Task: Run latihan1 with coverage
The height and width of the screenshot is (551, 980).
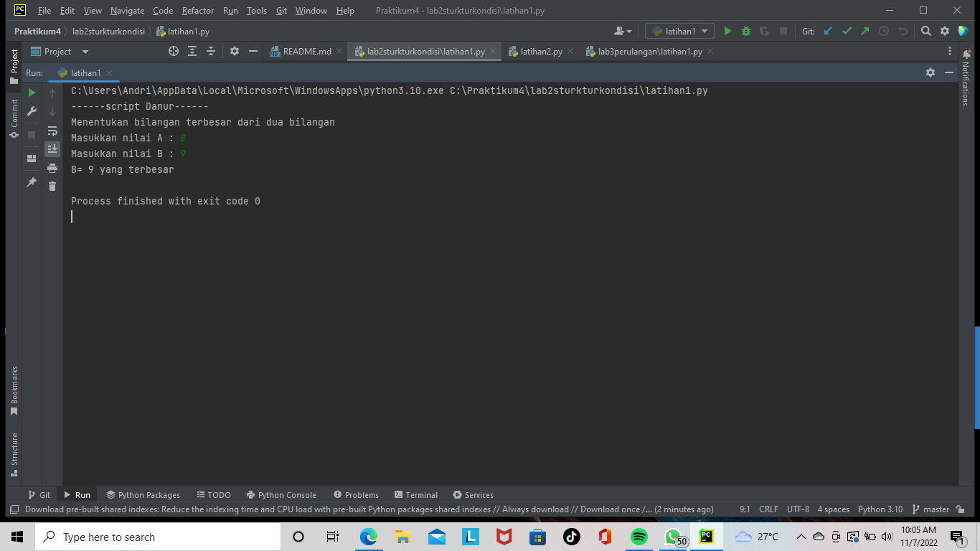Action: [x=763, y=32]
